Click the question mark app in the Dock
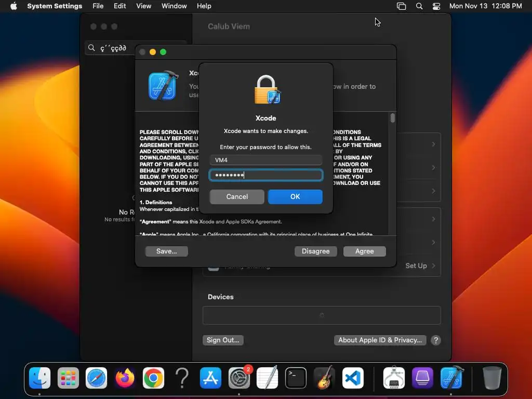Screen dimensions: 532x399 point(182,378)
